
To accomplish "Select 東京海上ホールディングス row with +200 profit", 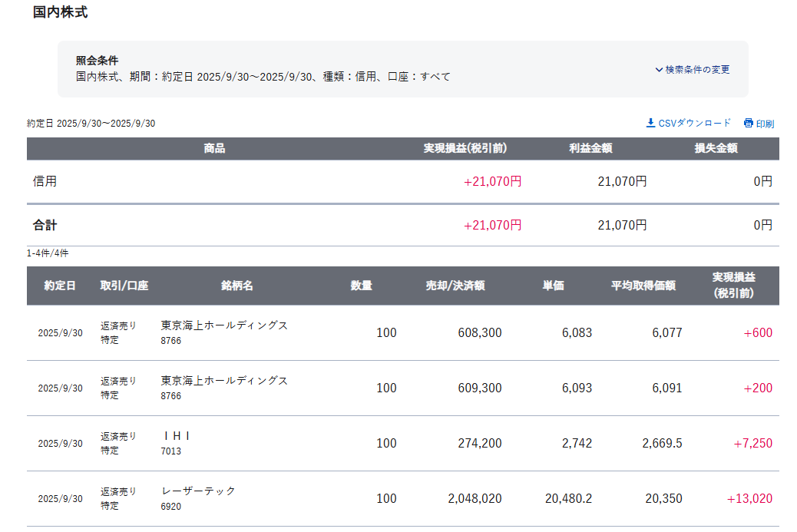I will pos(224,381).
